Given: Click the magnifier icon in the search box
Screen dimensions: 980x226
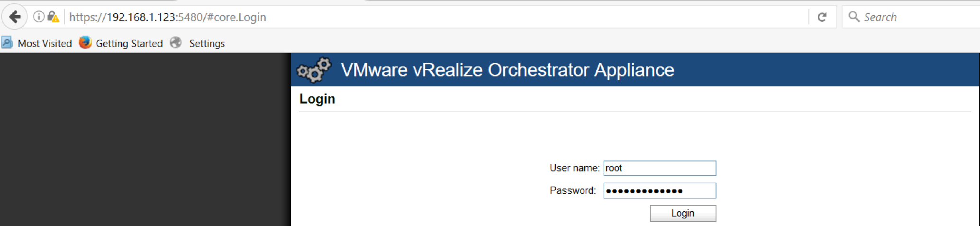Looking at the screenshot, I should coord(854,17).
